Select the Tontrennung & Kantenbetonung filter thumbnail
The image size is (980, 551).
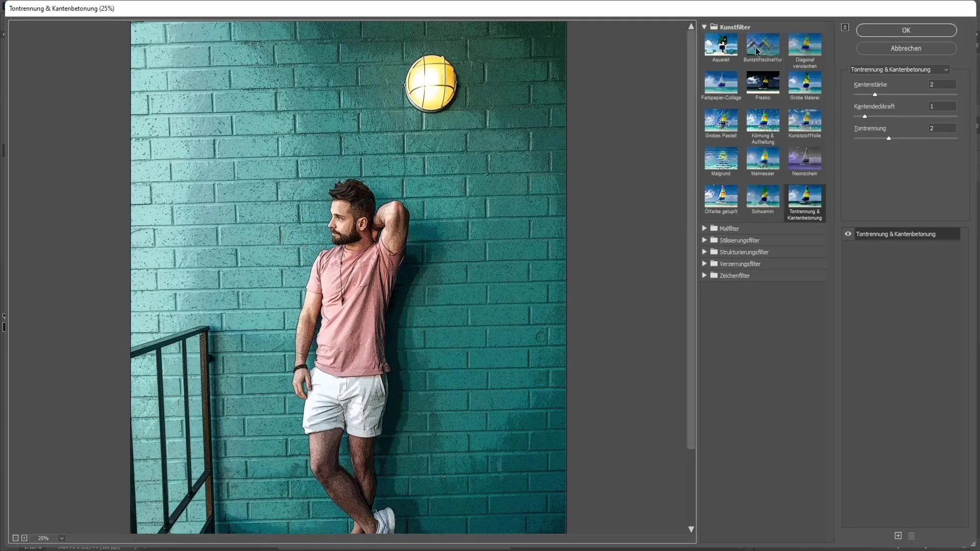(x=804, y=196)
